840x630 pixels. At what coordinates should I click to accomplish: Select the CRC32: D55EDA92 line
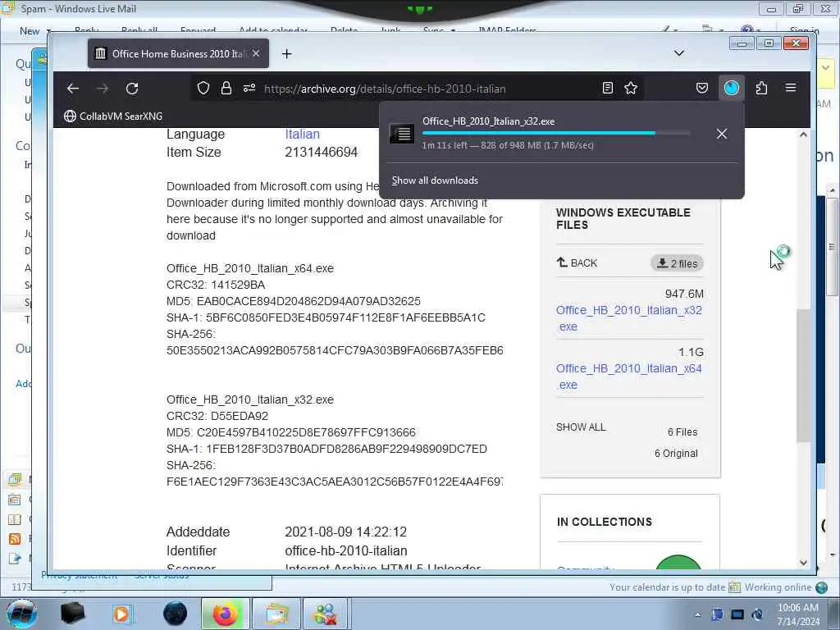tap(217, 416)
